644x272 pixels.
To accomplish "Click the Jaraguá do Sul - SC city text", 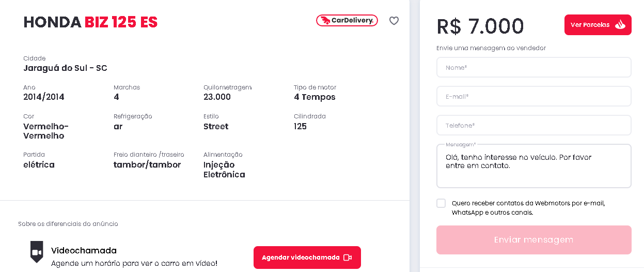I will click(x=65, y=68).
